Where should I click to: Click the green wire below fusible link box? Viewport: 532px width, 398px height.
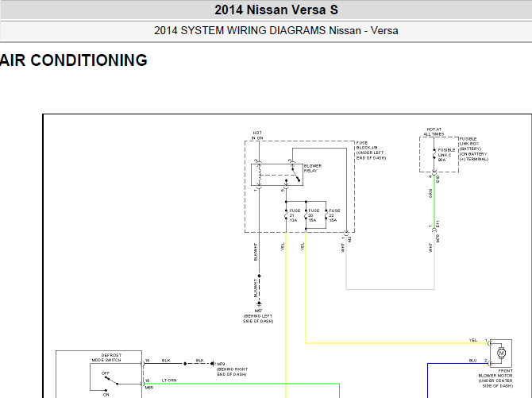click(434, 202)
